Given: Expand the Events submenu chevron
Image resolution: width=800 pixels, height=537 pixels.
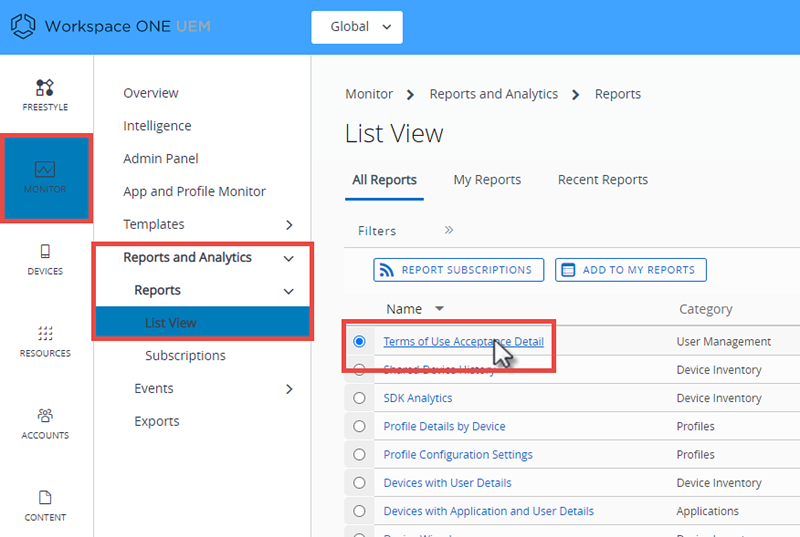Looking at the screenshot, I should point(289,389).
